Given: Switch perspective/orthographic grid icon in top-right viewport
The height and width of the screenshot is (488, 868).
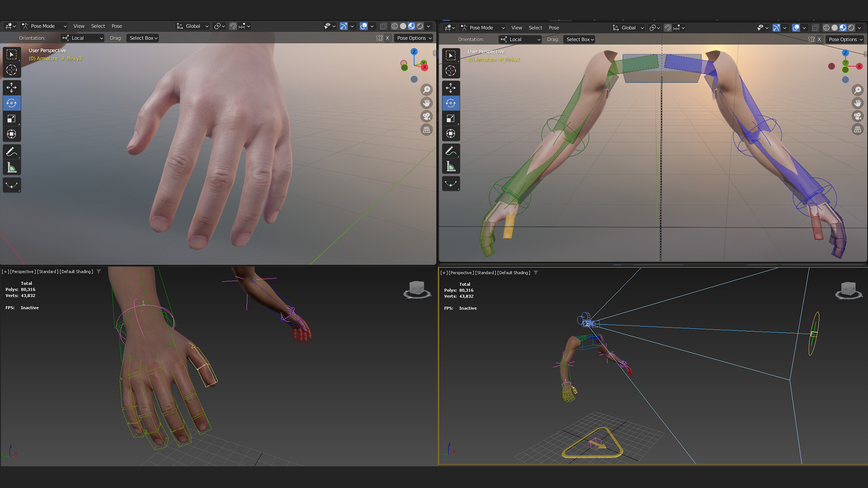Looking at the screenshot, I should [x=858, y=130].
